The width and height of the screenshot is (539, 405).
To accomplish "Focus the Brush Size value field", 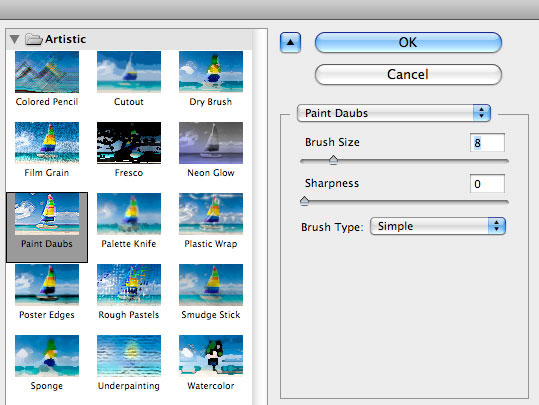I will click(487, 143).
